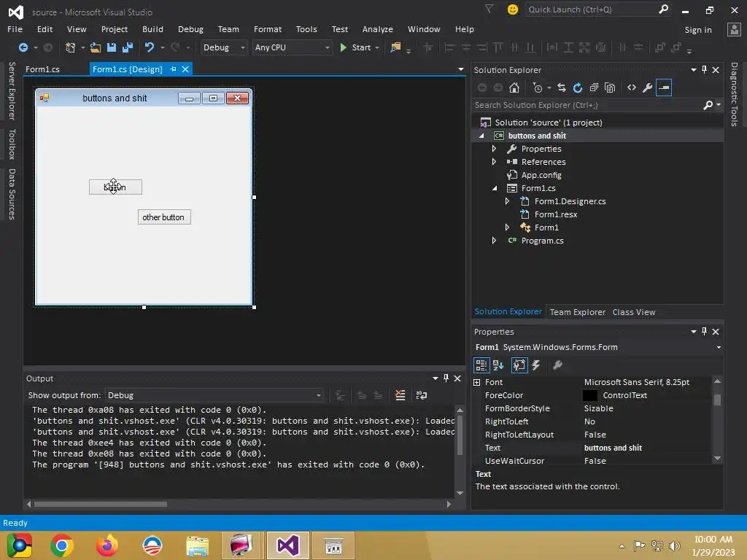Open the Analyze menu
Screen dimensions: 747x560
[377, 29]
